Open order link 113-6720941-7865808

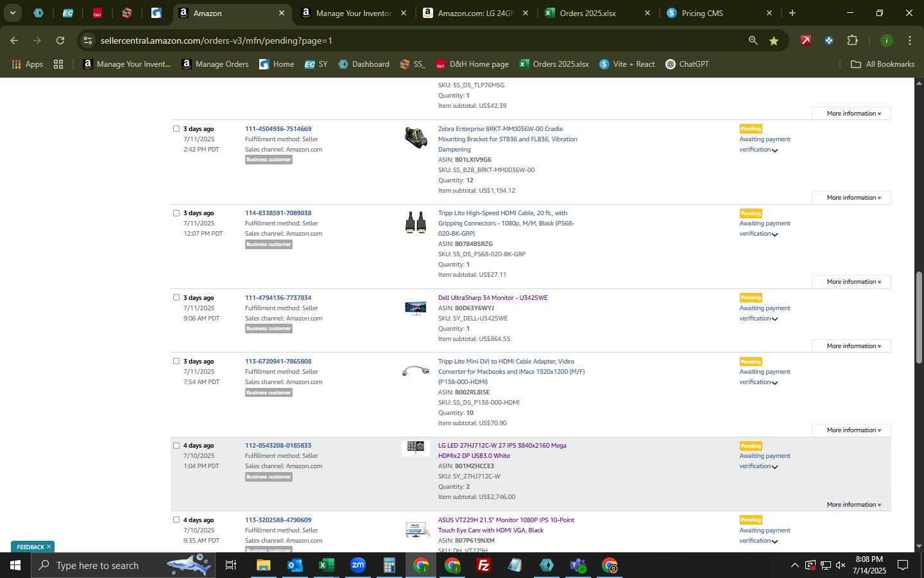(278, 362)
